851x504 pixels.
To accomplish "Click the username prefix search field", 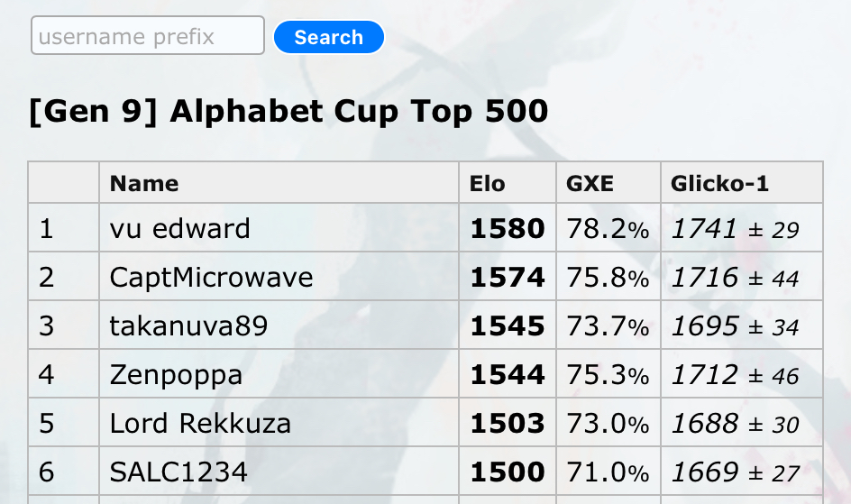I will [148, 36].
